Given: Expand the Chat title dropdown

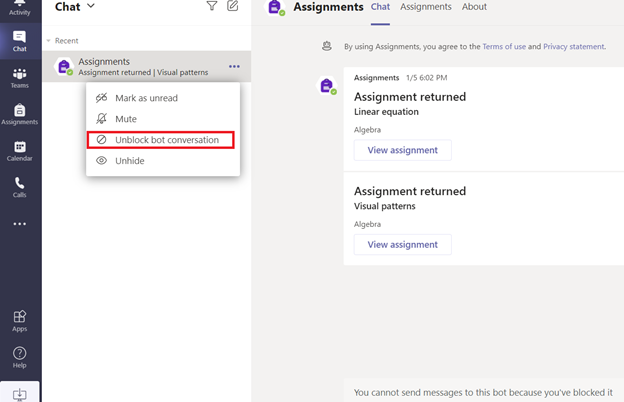Looking at the screenshot, I should tap(91, 6).
